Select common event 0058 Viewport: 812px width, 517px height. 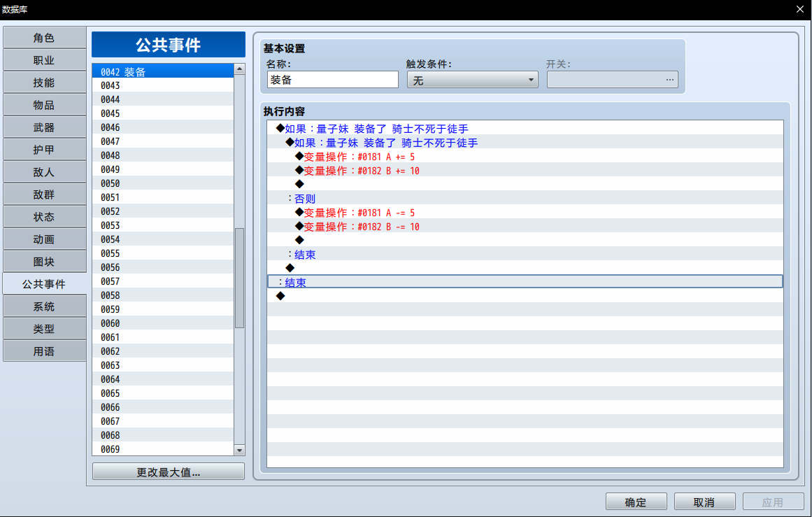click(x=162, y=295)
